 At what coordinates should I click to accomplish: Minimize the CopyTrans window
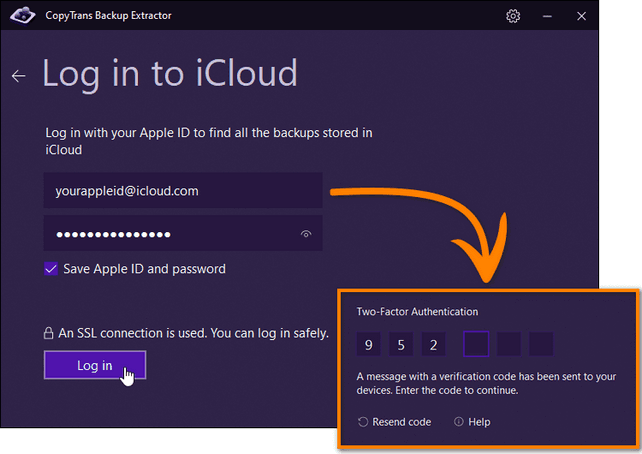[547, 16]
